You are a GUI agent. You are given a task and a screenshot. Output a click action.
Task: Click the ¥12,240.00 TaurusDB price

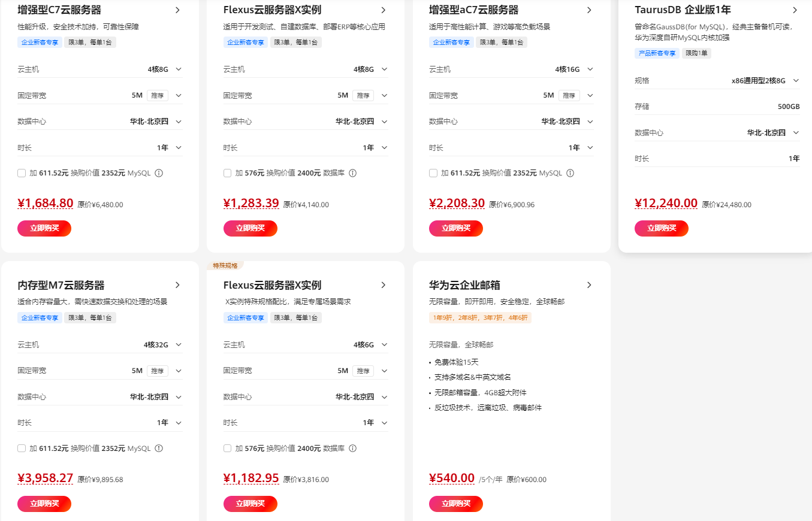(x=666, y=204)
